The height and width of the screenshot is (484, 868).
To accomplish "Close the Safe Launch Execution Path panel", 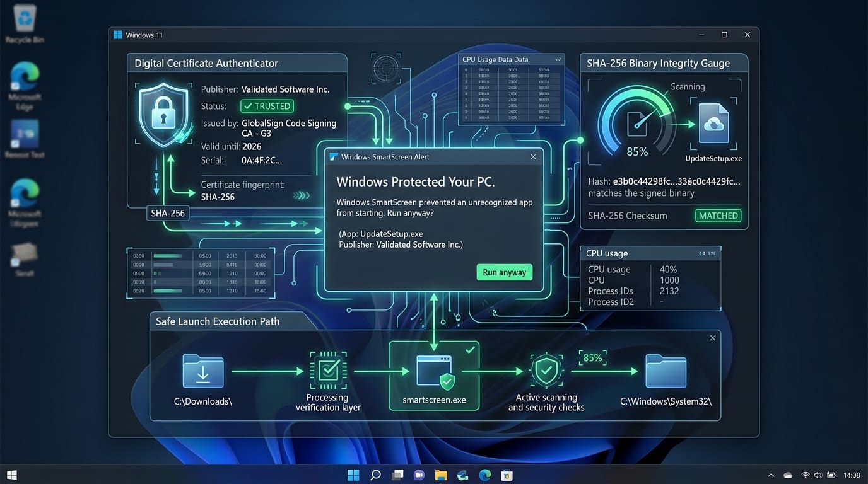I will 713,338.
